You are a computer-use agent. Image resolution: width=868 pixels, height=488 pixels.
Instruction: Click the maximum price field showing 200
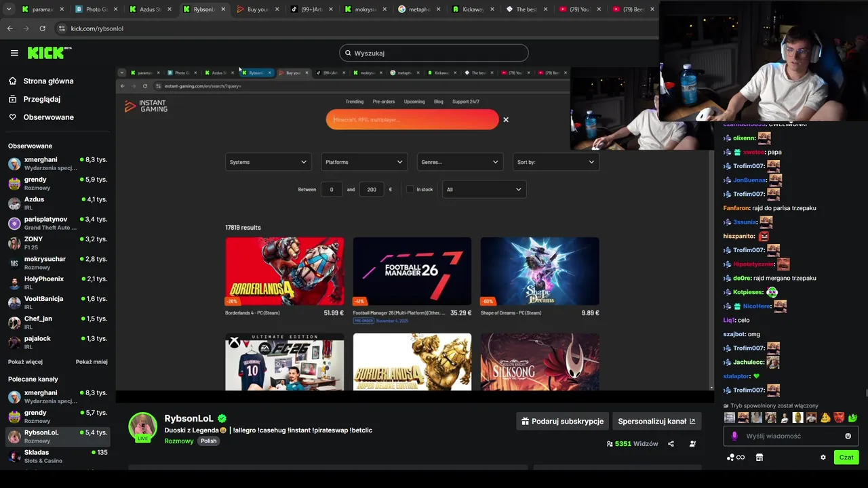click(x=372, y=190)
